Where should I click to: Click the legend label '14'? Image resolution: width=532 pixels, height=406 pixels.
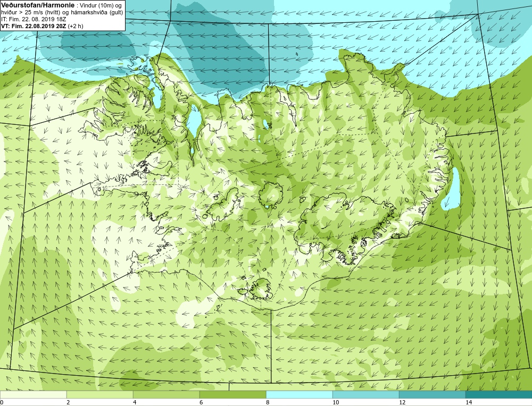coord(469,402)
